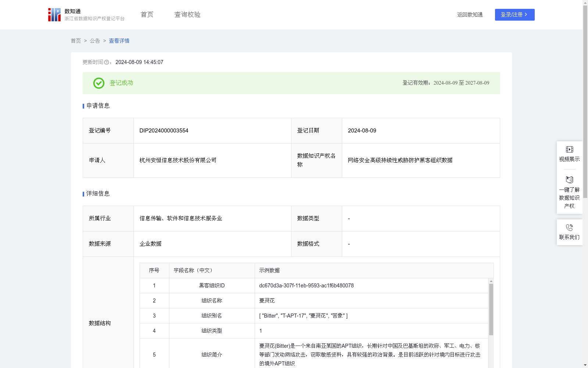Click registration date 2024-08-09 cell
This screenshot has height=368, width=588.
[421, 131]
